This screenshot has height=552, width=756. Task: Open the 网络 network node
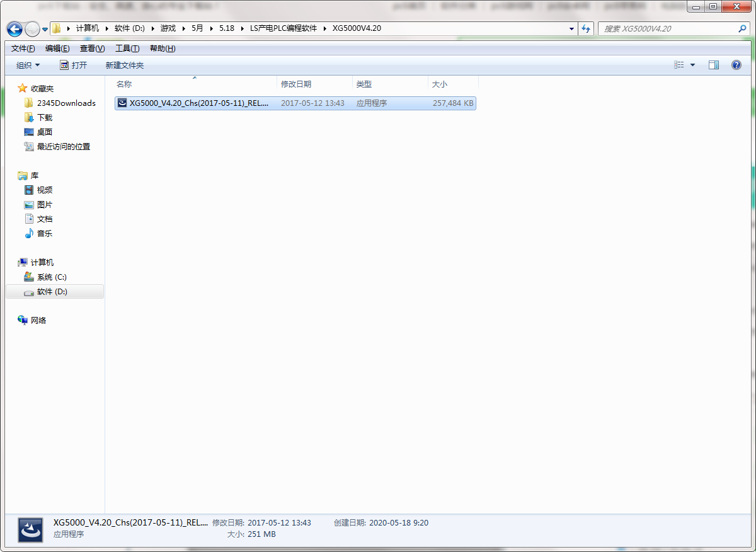click(x=38, y=321)
